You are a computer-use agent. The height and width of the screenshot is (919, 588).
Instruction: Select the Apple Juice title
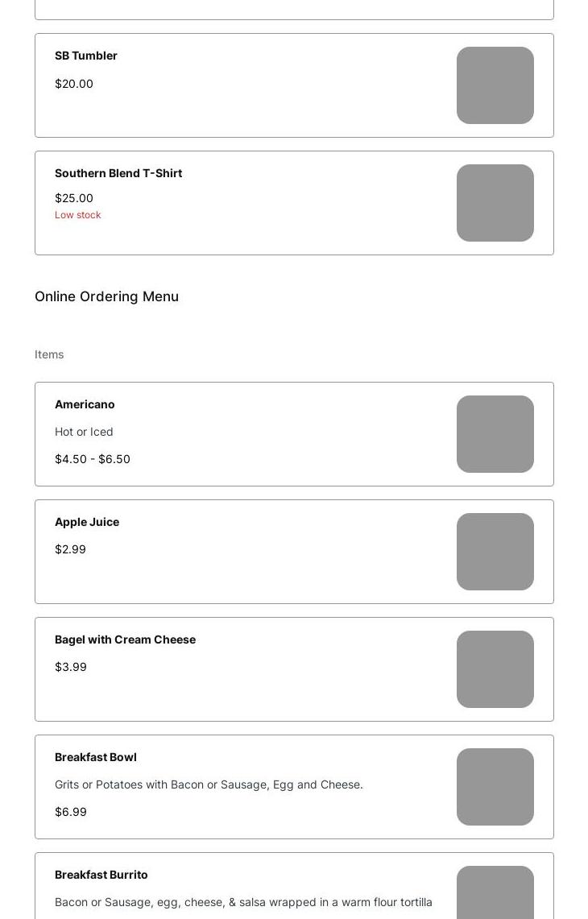87,522
